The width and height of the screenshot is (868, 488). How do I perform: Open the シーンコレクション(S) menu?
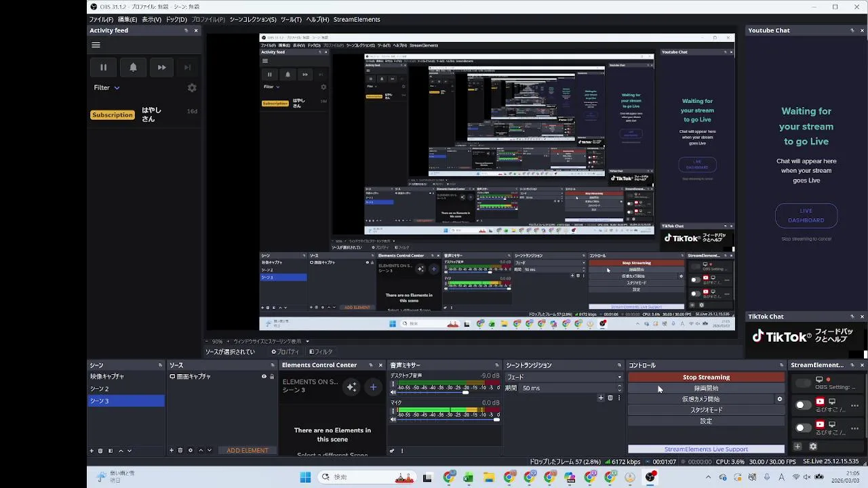click(x=253, y=20)
